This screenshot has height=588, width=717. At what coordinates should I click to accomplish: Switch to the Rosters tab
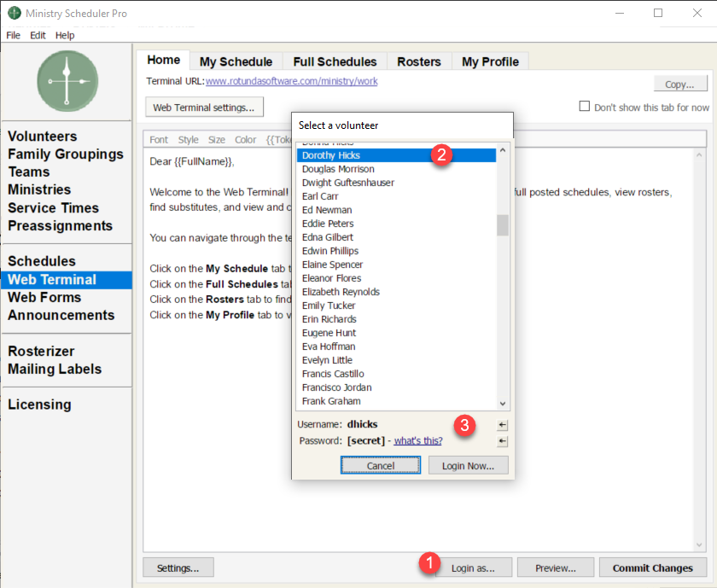(x=419, y=61)
